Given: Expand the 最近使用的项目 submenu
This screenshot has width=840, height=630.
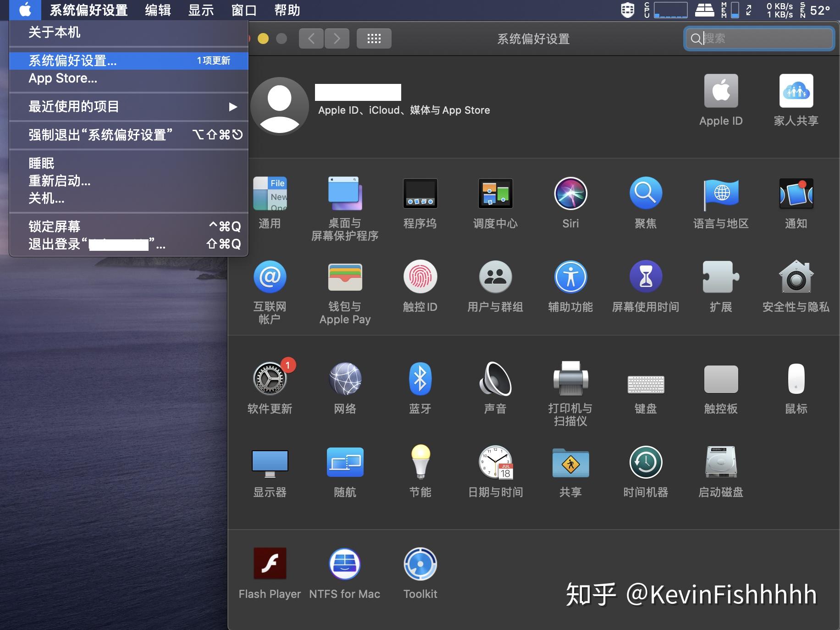Looking at the screenshot, I should point(128,107).
